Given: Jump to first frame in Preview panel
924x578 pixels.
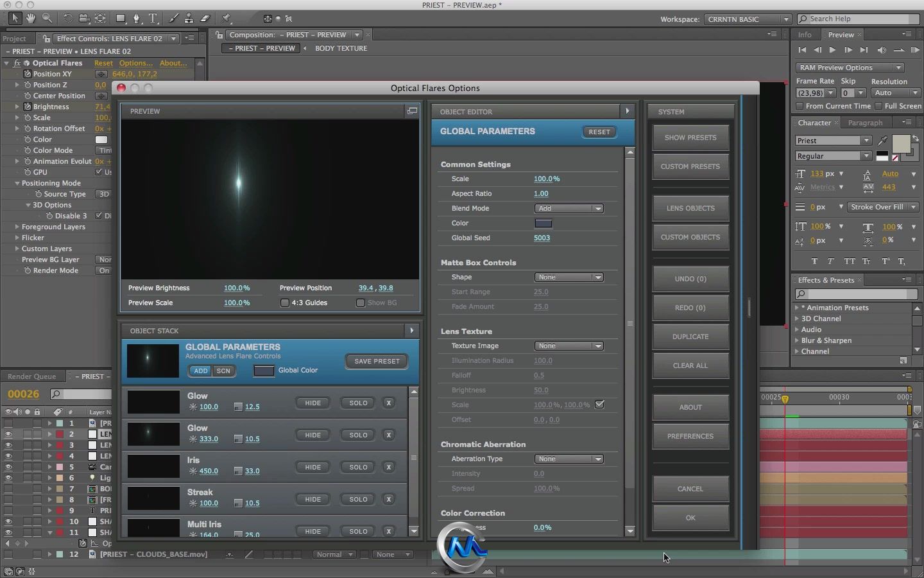Looking at the screenshot, I should [802, 50].
